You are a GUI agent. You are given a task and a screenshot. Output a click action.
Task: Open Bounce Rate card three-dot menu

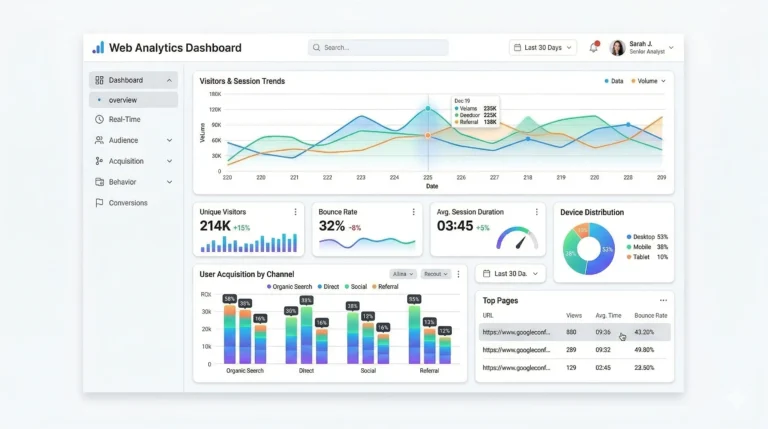tap(413, 212)
